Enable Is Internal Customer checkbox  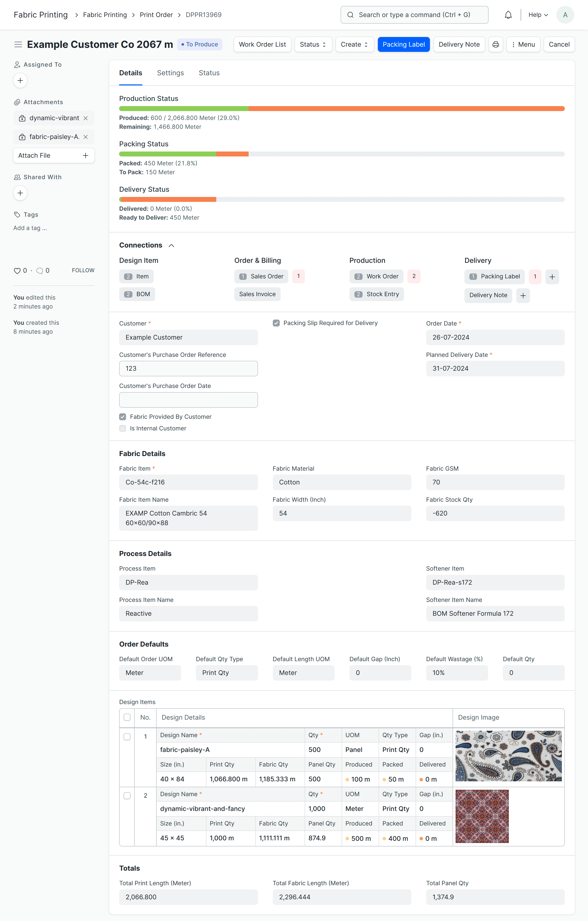point(123,428)
